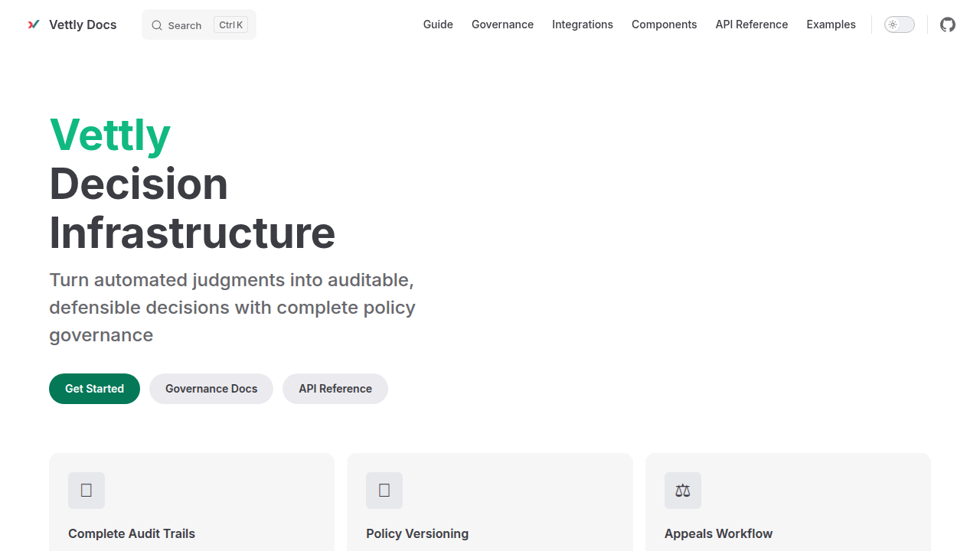Image resolution: width=980 pixels, height=551 pixels.
Task: Click the green Vettly hero heading
Action: coord(110,135)
